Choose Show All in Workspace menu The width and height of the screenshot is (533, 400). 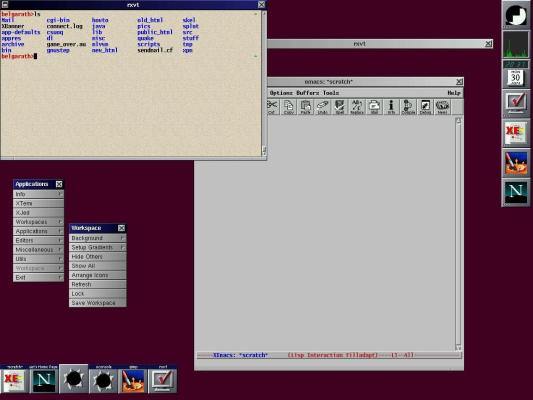pos(98,266)
